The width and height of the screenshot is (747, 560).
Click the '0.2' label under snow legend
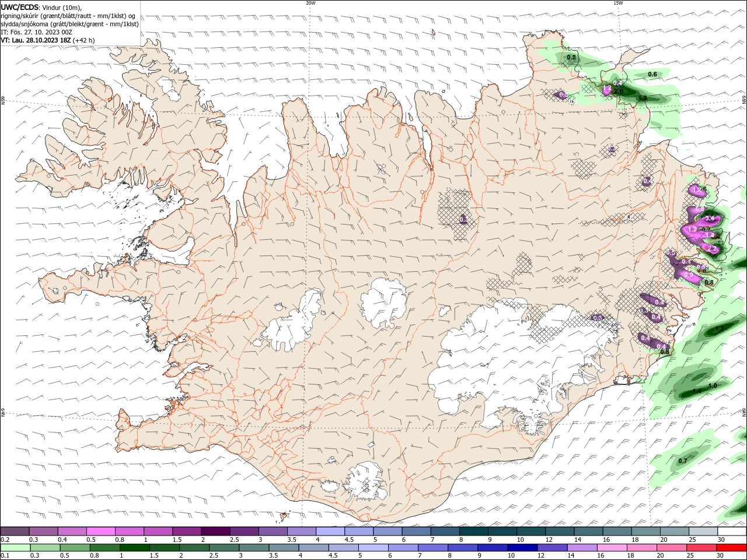(5, 540)
